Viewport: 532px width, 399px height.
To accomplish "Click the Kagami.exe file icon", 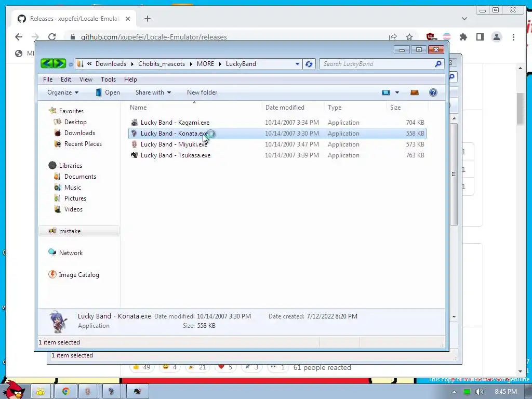I will click(x=135, y=123).
